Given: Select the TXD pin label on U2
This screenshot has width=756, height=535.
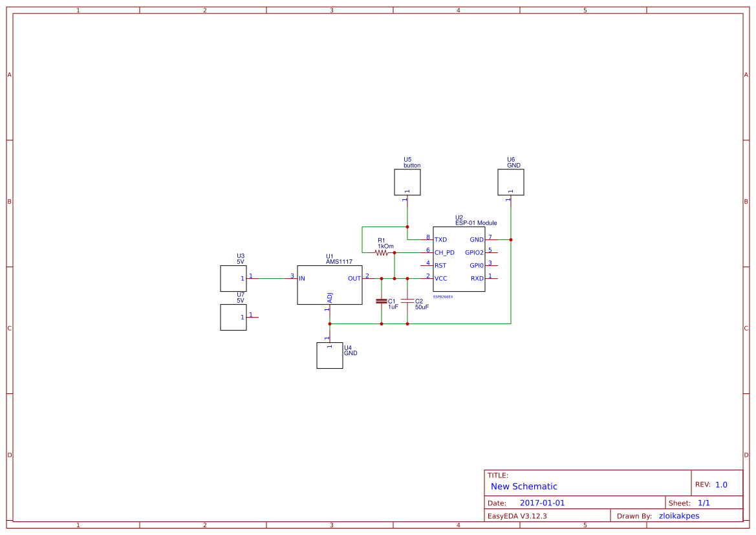Looking at the screenshot, I should point(440,239).
